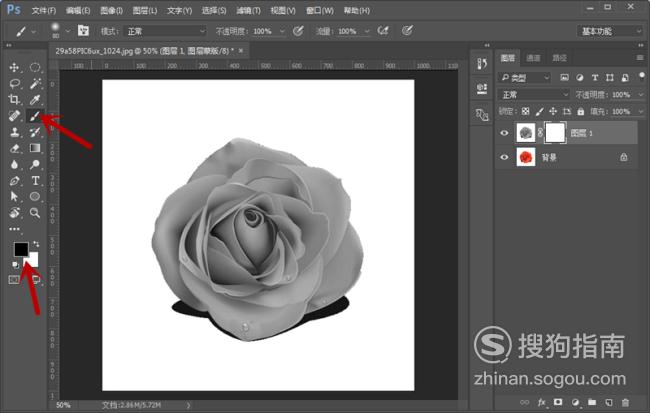650x413 pixels.
Task: Select the Ellipse shape tool
Action: [35, 197]
